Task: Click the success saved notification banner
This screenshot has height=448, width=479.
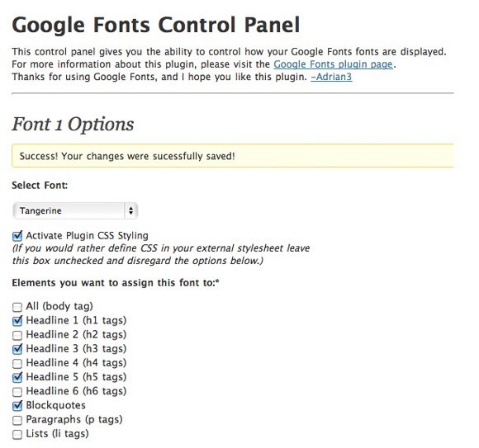Action: (233, 156)
